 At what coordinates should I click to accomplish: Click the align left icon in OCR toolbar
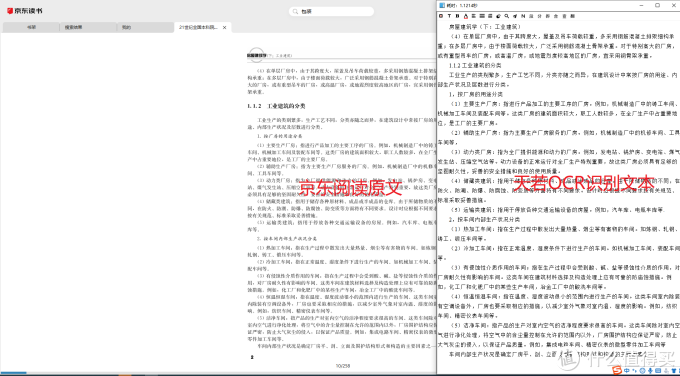pos(474,16)
